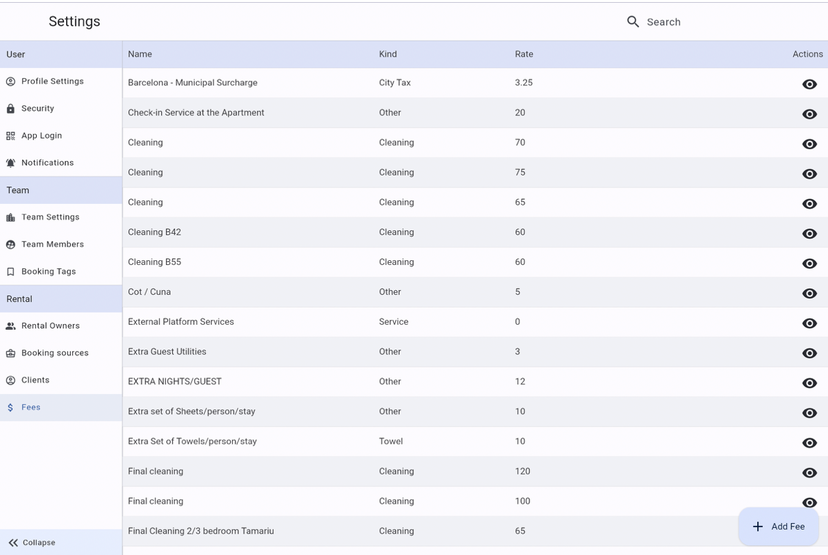View the External Platform Services fee
This screenshot has height=555, width=828.
809,323
